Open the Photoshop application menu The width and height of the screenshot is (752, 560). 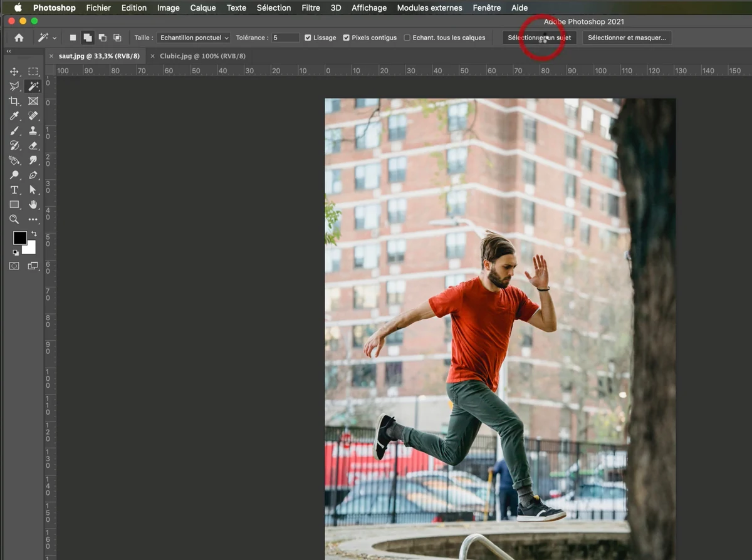click(x=55, y=8)
